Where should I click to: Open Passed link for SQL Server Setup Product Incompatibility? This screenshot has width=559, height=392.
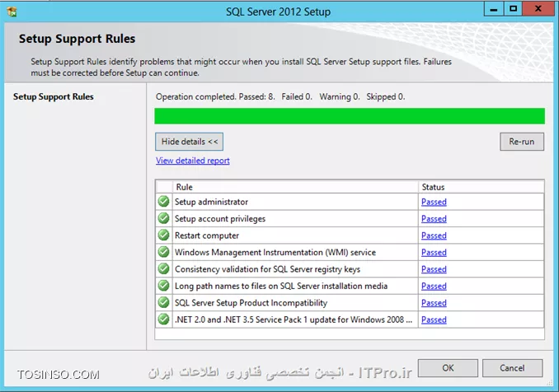coord(434,303)
